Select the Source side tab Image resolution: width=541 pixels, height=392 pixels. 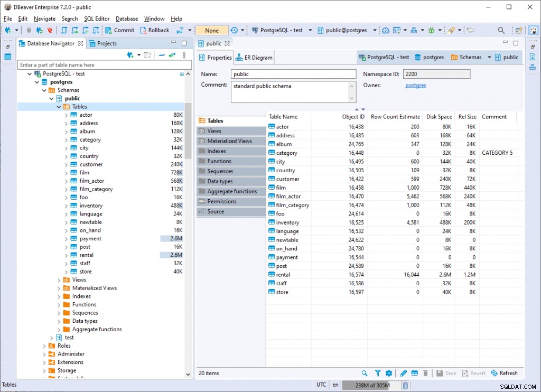[231, 211]
